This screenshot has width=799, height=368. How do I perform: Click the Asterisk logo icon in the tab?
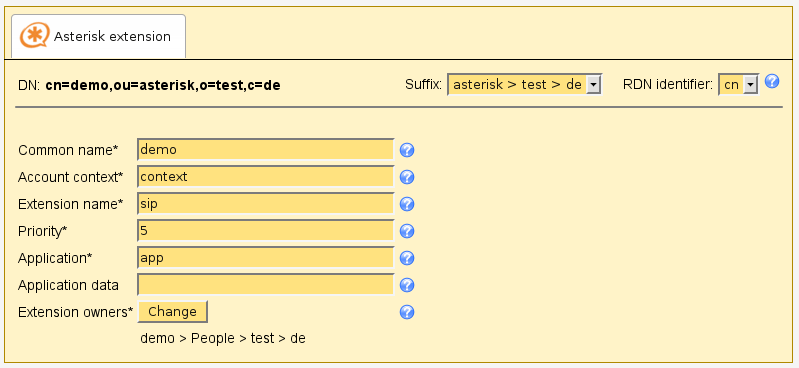click(x=35, y=36)
